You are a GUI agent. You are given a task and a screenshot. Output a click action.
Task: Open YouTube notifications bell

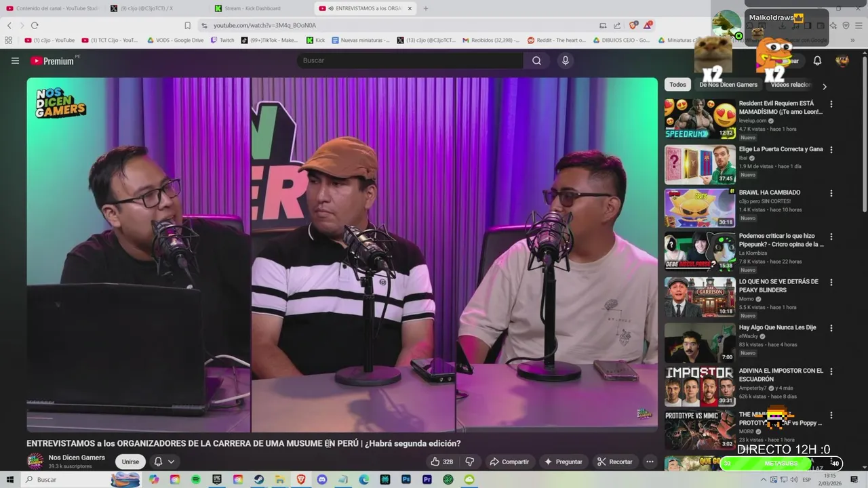pos(817,60)
